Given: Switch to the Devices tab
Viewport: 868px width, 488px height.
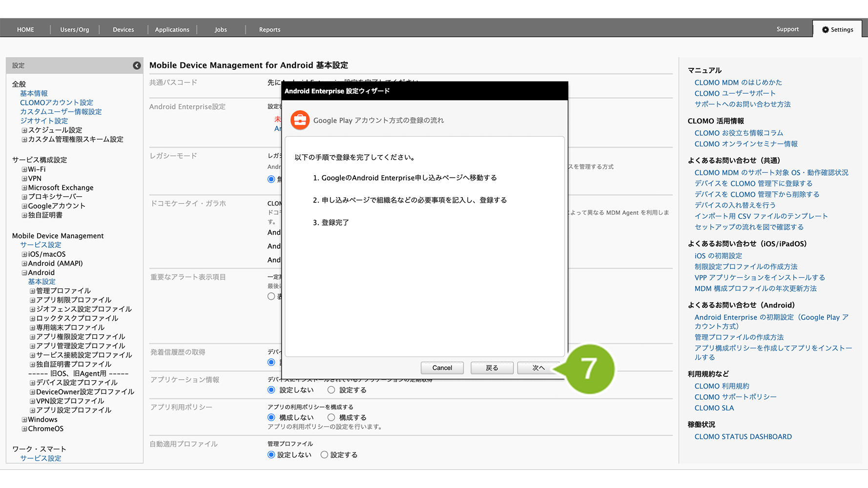Looking at the screenshot, I should (124, 30).
